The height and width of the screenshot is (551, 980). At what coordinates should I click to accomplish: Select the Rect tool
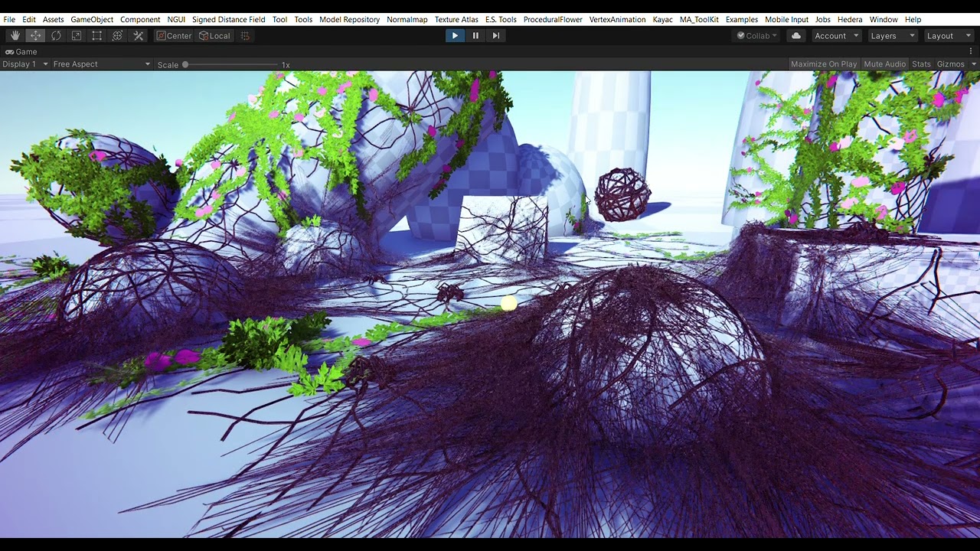[x=97, y=36]
